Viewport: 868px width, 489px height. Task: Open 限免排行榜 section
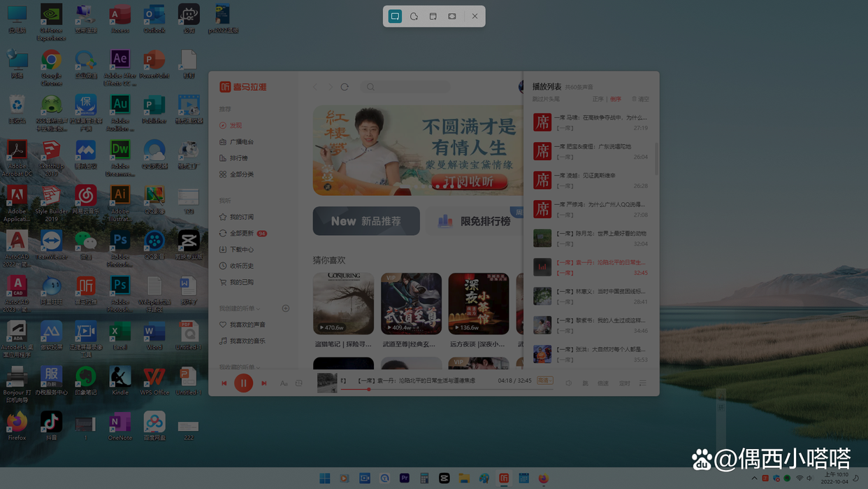475,221
